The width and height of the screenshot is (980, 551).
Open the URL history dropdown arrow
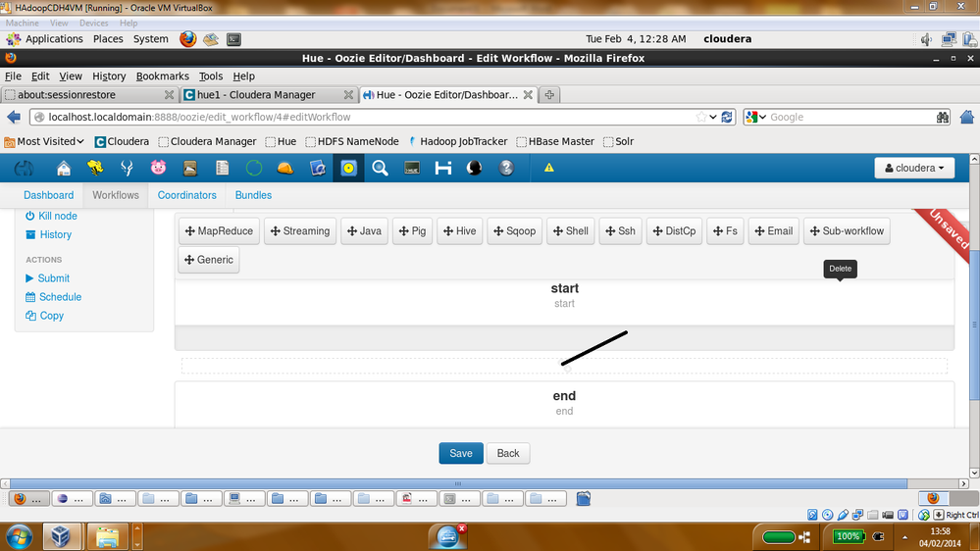[x=713, y=117]
